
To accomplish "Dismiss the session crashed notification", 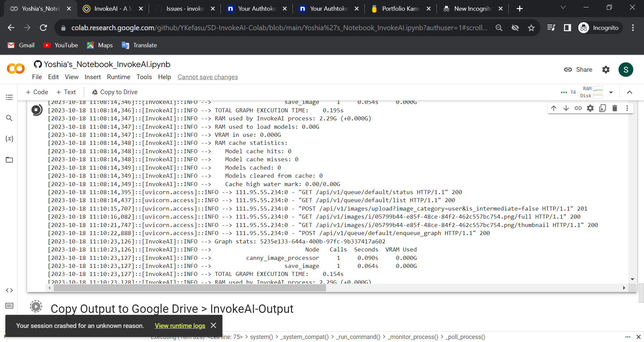I will tap(213, 325).
